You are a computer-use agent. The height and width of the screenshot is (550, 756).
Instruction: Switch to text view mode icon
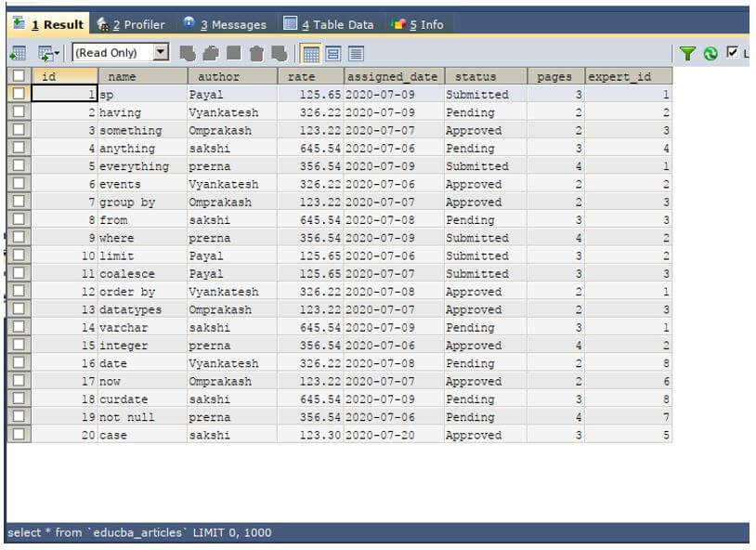(356, 54)
